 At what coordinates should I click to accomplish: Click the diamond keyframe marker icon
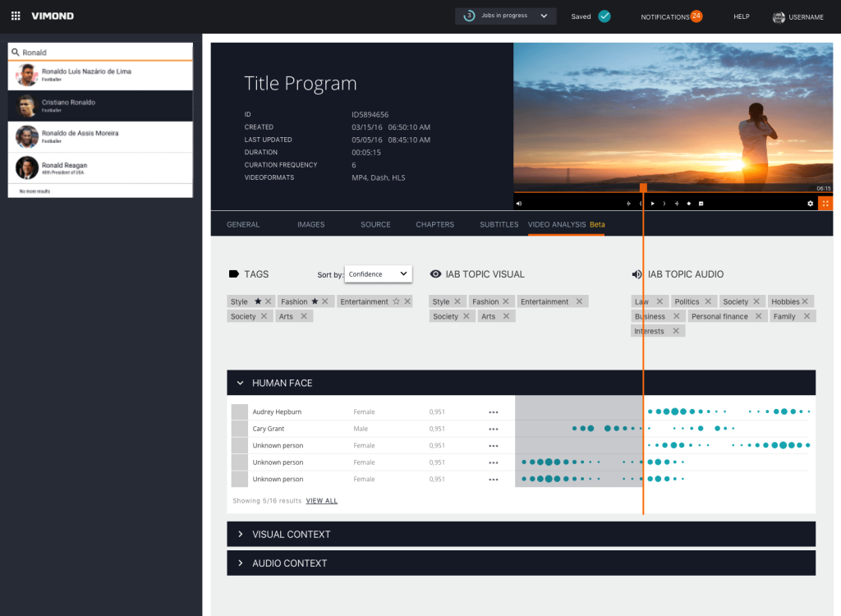tap(689, 204)
